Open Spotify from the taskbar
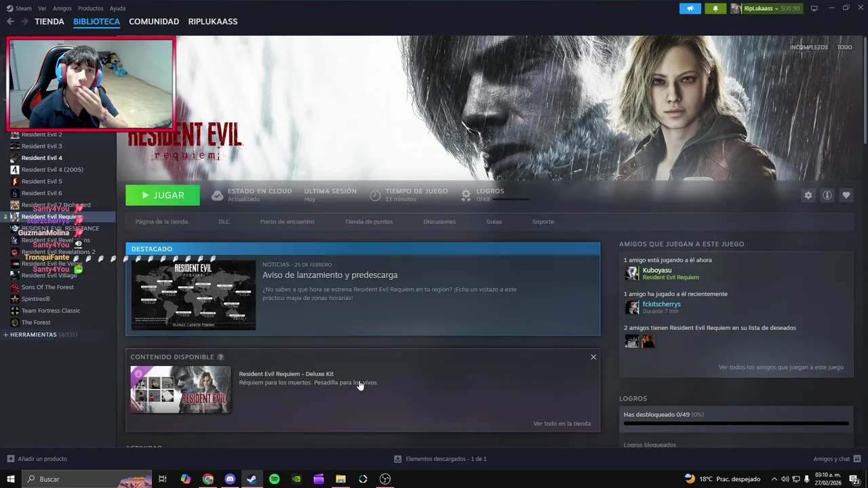 pyautogui.click(x=274, y=479)
